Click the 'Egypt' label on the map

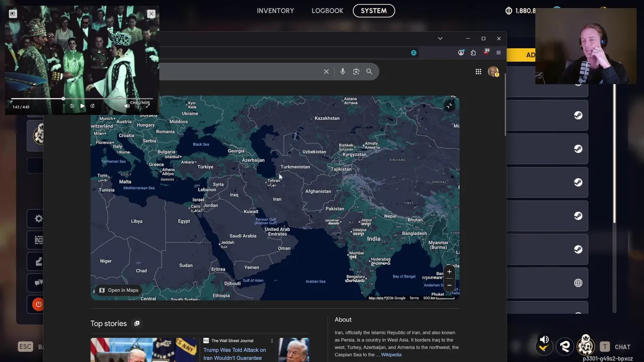tap(184, 221)
